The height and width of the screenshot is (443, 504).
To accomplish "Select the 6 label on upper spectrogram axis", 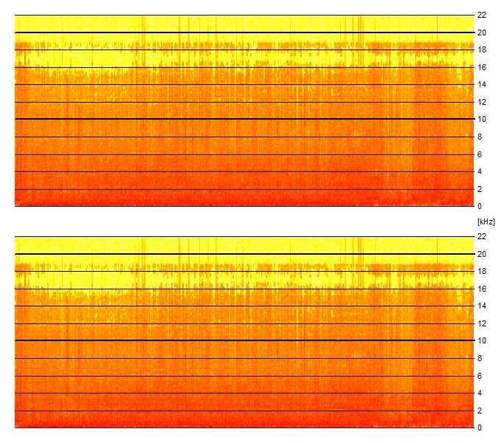I will pos(480,154).
